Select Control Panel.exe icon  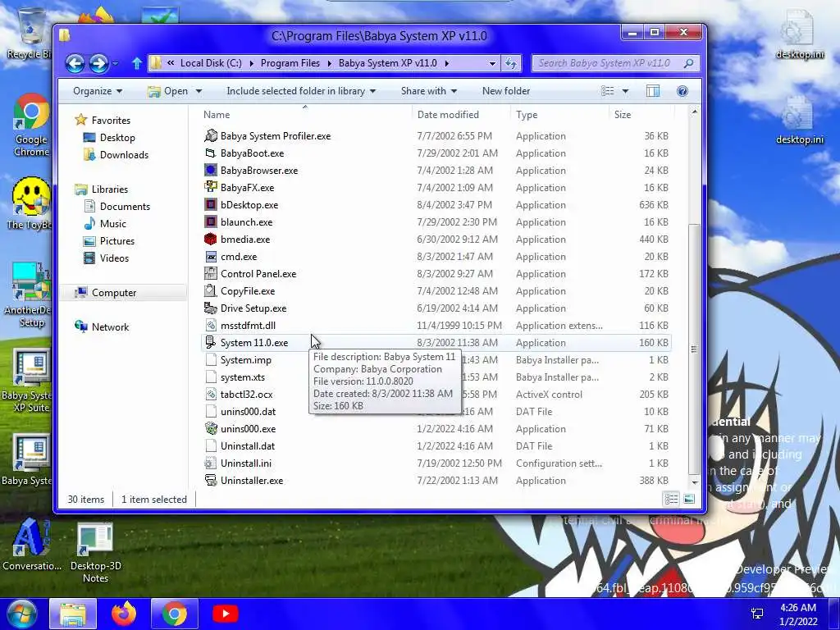coord(211,274)
